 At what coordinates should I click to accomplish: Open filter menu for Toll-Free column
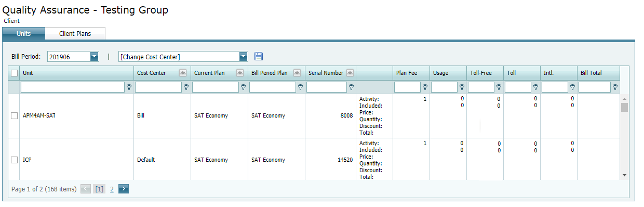point(499,87)
